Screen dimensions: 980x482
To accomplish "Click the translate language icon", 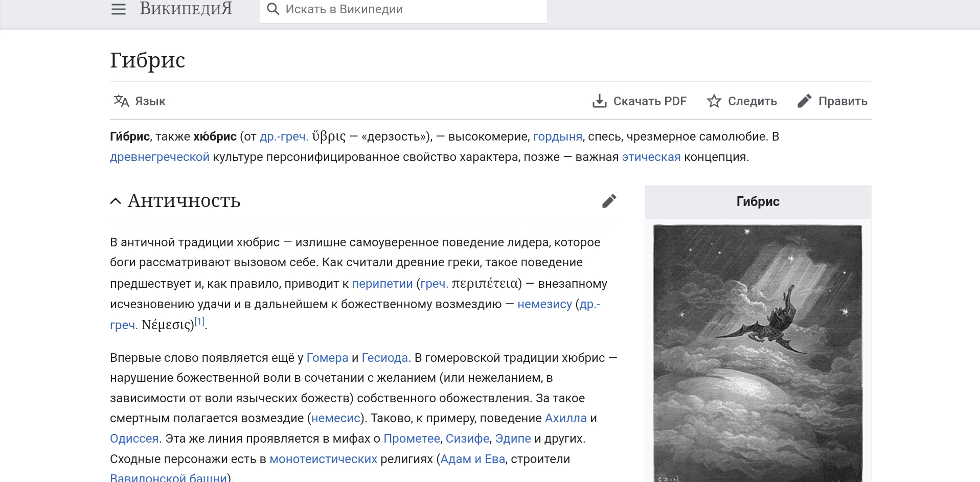I will [121, 101].
